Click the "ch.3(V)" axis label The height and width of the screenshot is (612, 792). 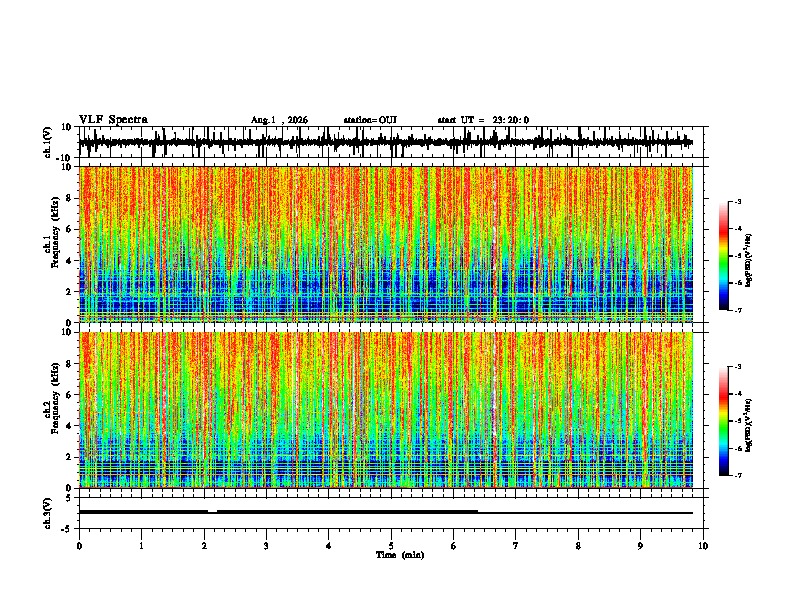pos(48,513)
